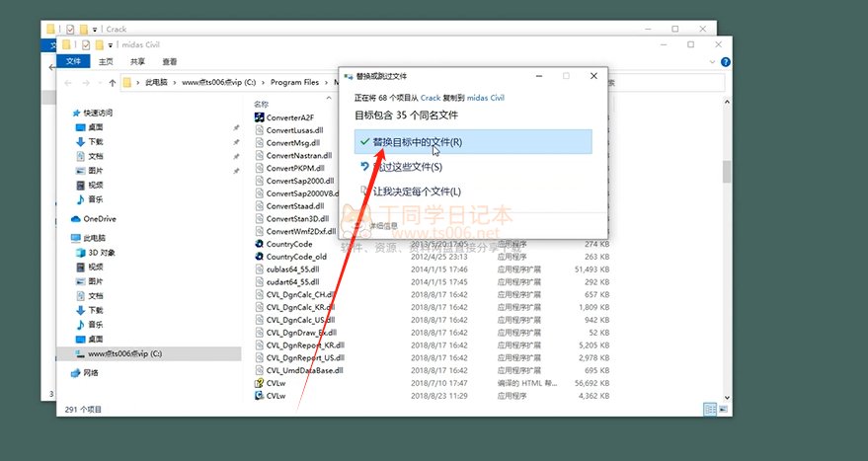Click the Crack source link in dialog
Viewport: 868px width, 461px height.
[x=431, y=99]
